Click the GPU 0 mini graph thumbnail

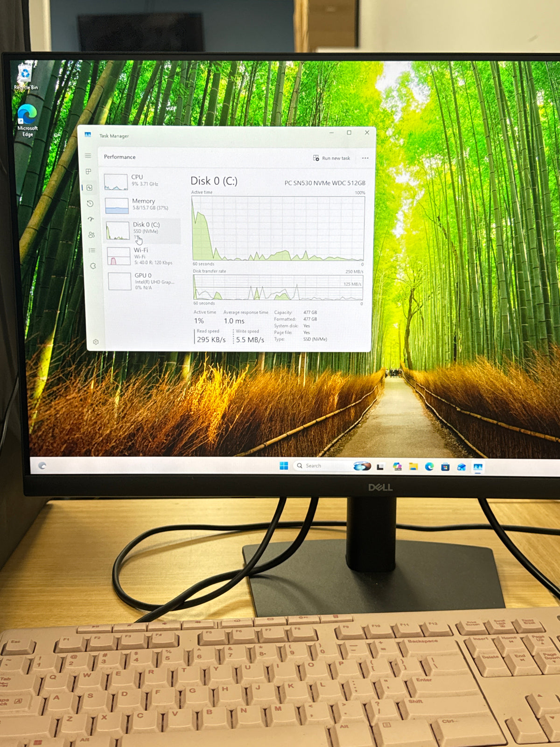pos(119,282)
